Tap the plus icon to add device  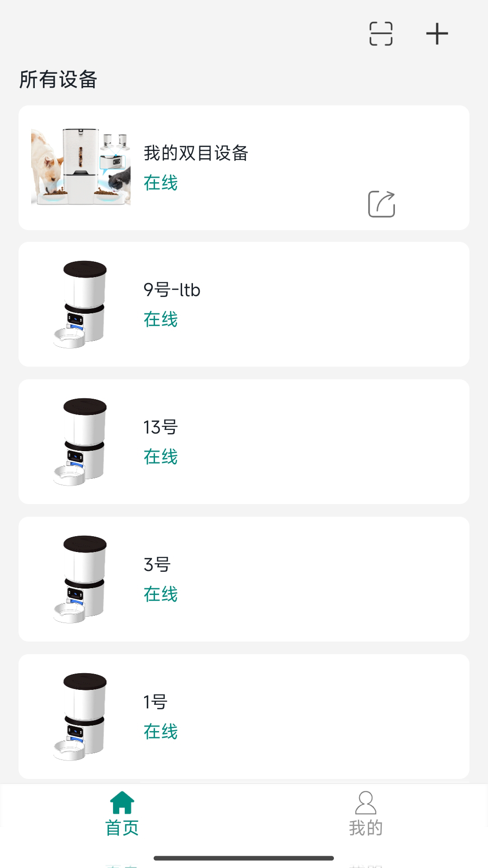pyautogui.click(x=437, y=34)
